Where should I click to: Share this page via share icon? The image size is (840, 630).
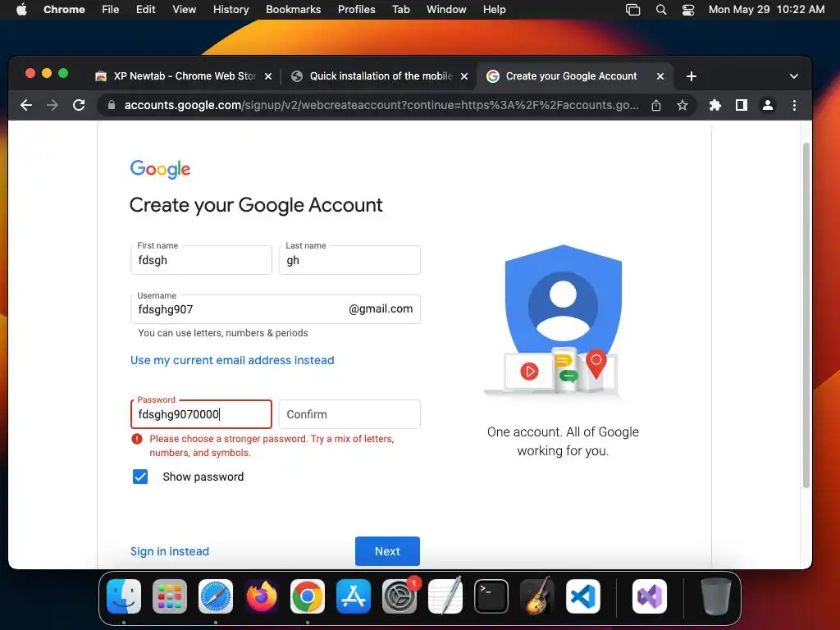tap(656, 105)
